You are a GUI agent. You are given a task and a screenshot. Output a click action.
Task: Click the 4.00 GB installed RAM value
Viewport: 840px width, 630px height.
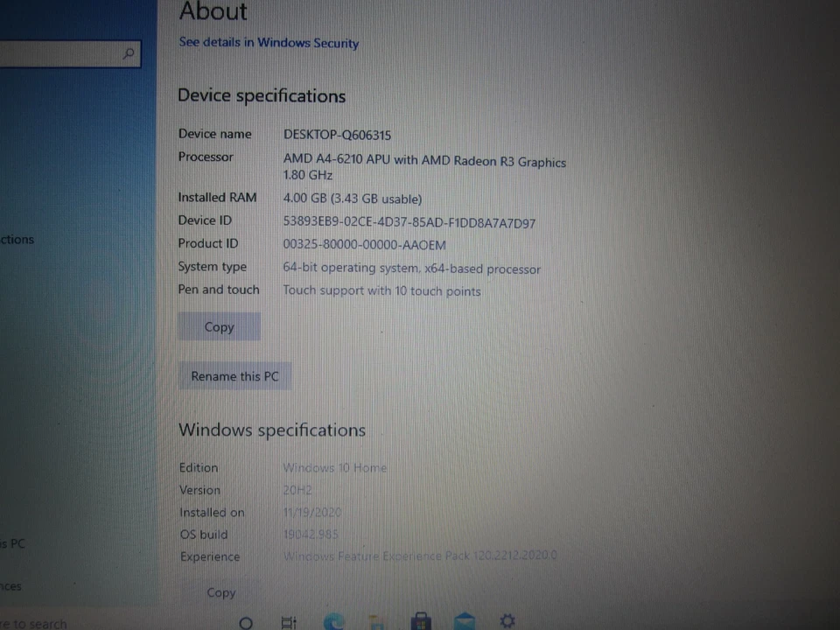pyautogui.click(x=353, y=199)
